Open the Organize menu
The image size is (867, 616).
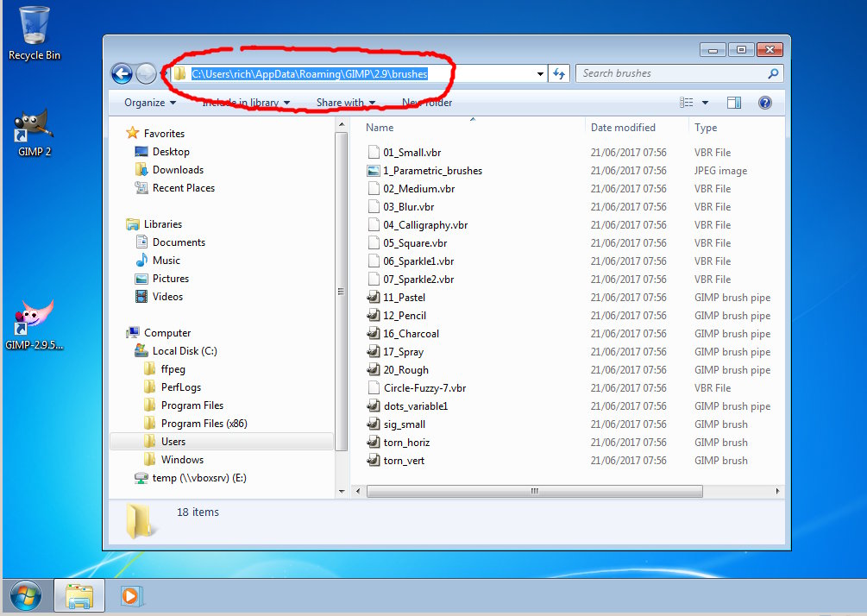150,103
